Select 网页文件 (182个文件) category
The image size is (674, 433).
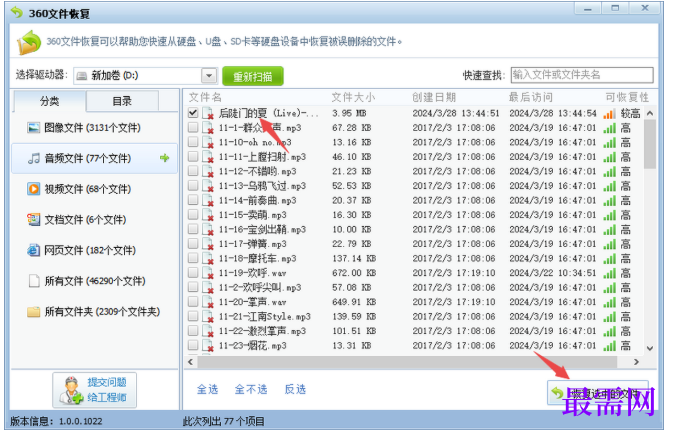tap(95, 250)
